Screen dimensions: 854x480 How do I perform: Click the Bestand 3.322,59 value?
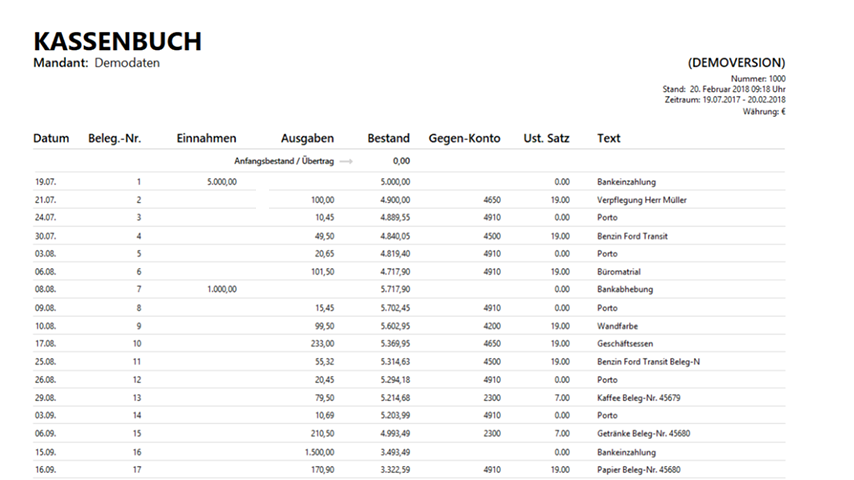click(x=395, y=470)
